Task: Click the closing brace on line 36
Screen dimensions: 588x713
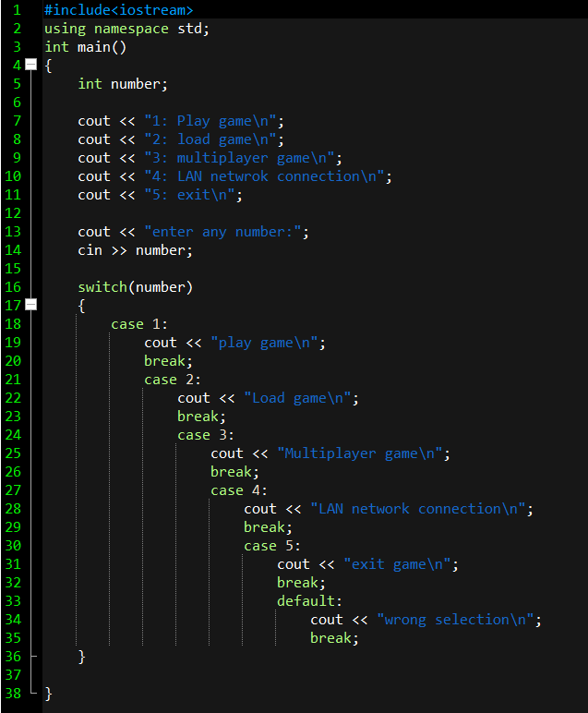Action: click(x=81, y=657)
